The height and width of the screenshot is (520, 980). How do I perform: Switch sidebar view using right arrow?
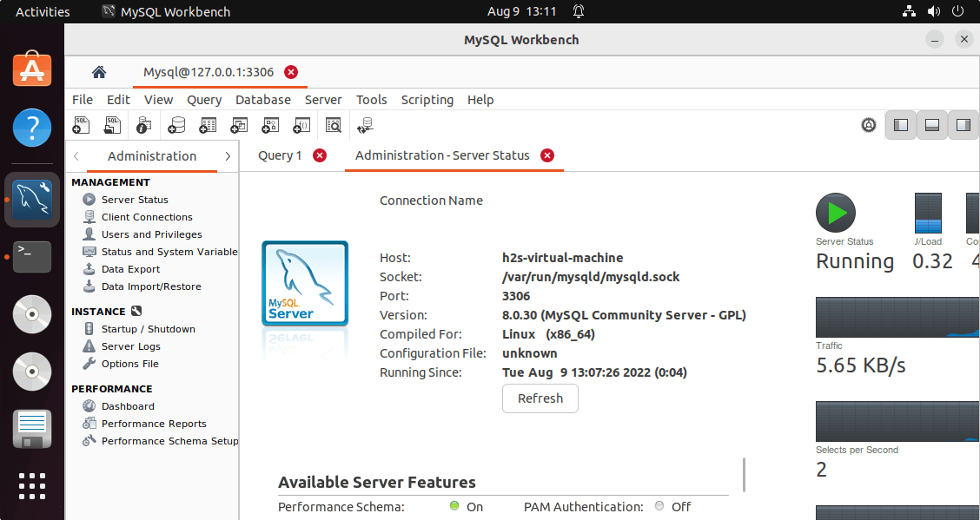click(228, 156)
